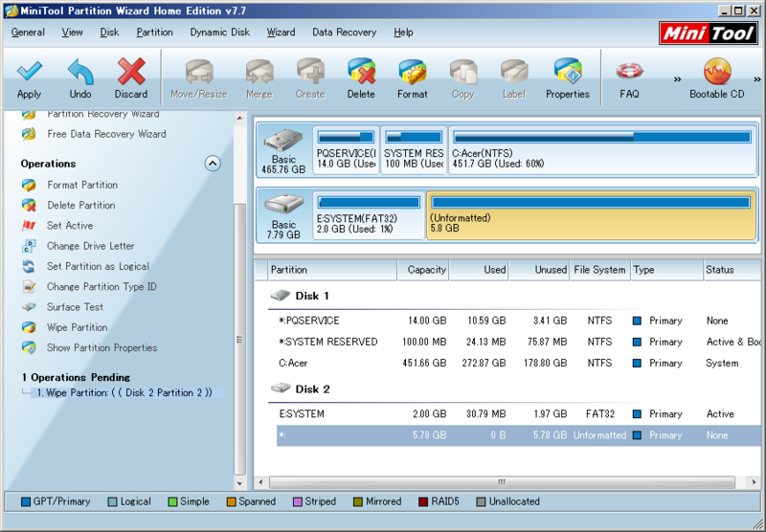Viewport: 766px width, 532px height.
Task: Open the View menu
Action: (x=73, y=33)
